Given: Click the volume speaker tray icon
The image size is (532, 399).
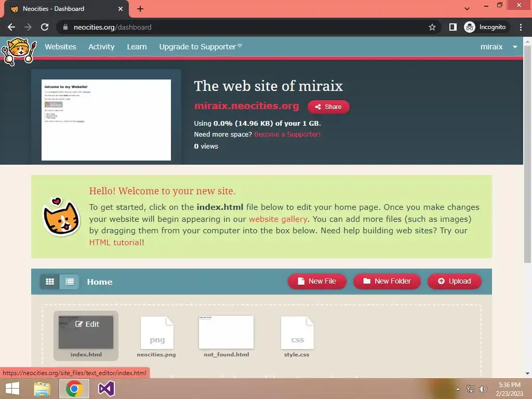Looking at the screenshot, I should 483,389.
